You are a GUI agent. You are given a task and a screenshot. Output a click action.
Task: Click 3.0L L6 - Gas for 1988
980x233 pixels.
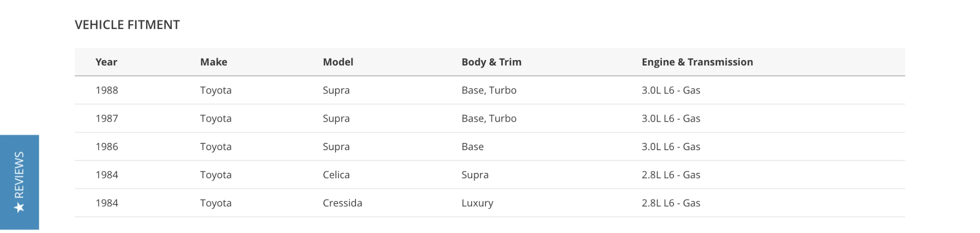(670, 90)
